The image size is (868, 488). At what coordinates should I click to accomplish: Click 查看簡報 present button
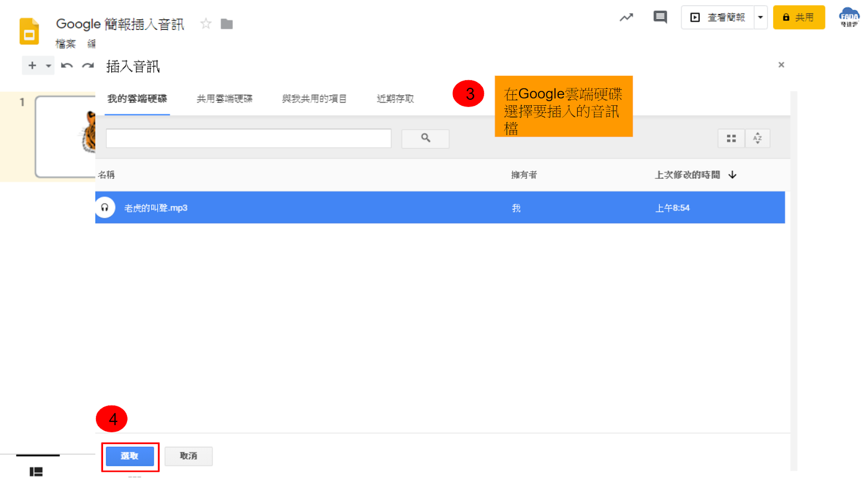point(718,17)
